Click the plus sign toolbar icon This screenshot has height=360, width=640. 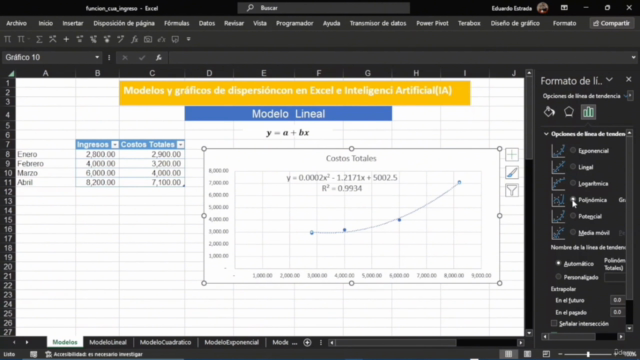[66, 39]
